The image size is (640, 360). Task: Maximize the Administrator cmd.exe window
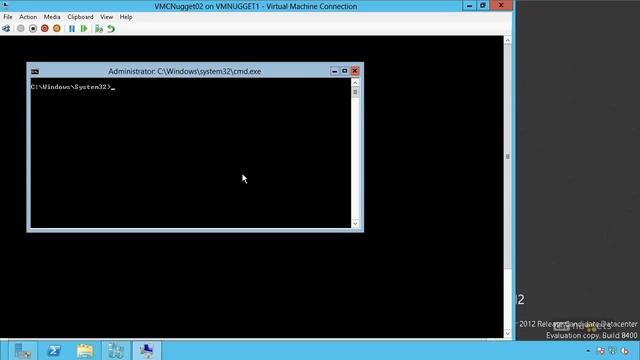pyautogui.click(x=344, y=71)
